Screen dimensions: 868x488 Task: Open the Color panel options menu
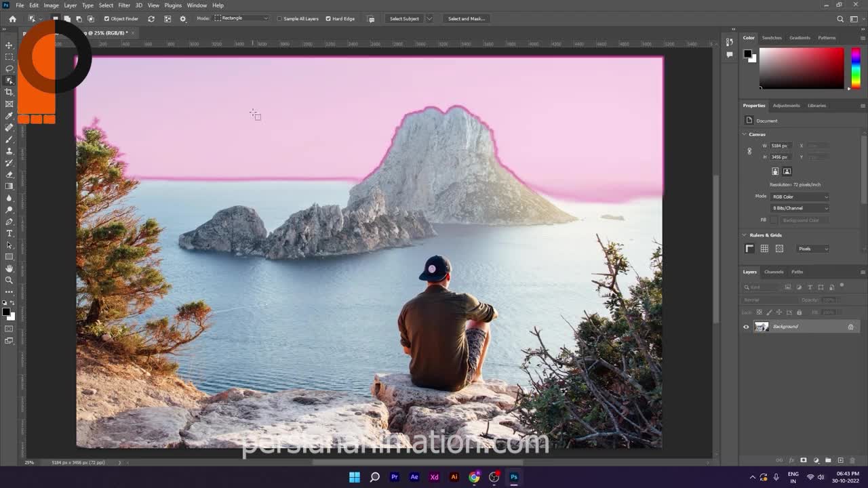click(x=863, y=38)
